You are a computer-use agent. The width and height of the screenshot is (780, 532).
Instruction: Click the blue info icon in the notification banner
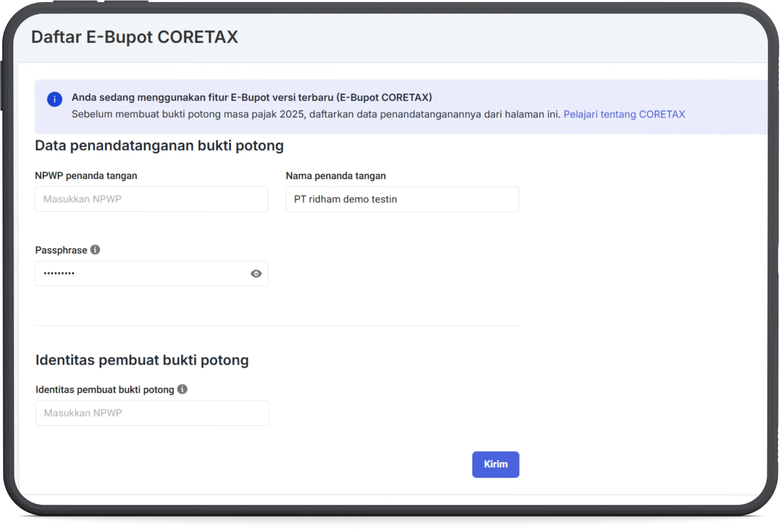[x=55, y=99]
